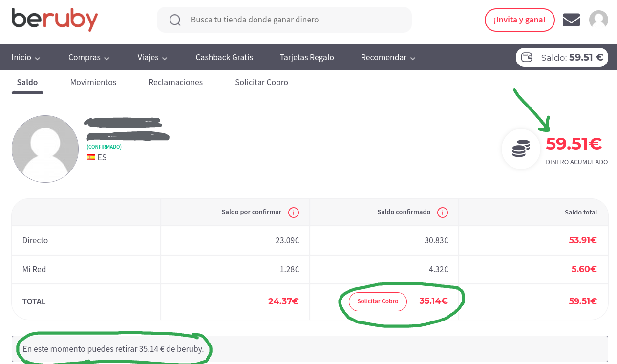Expand the Viajes dropdown menu
Screen dimensions: 617x364
click(152, 58)
